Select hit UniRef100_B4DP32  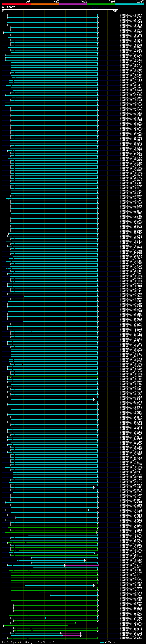131,635
